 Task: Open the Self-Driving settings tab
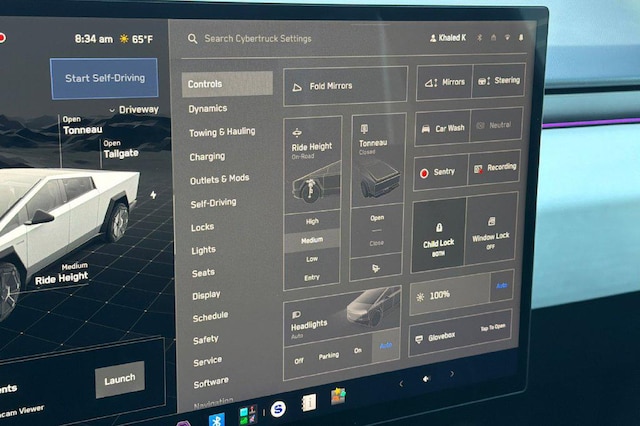tap(213, 203)
